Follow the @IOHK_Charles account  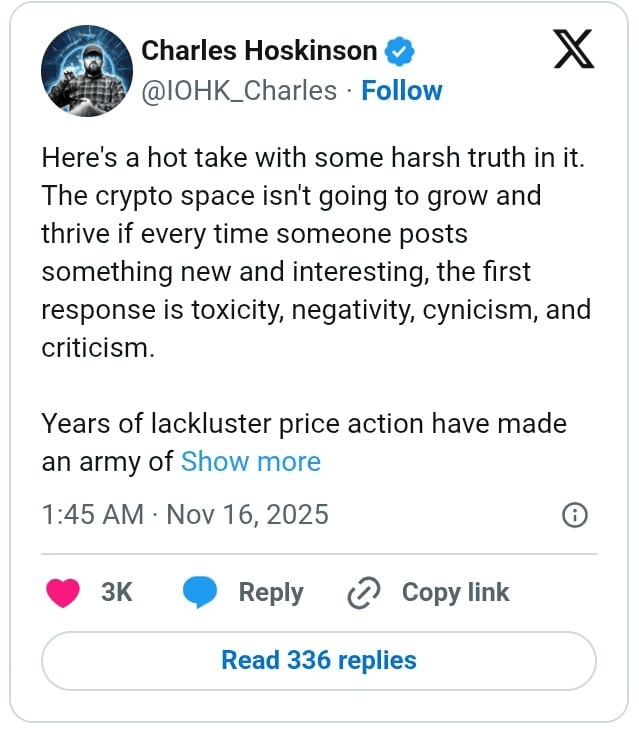[401, 90]
